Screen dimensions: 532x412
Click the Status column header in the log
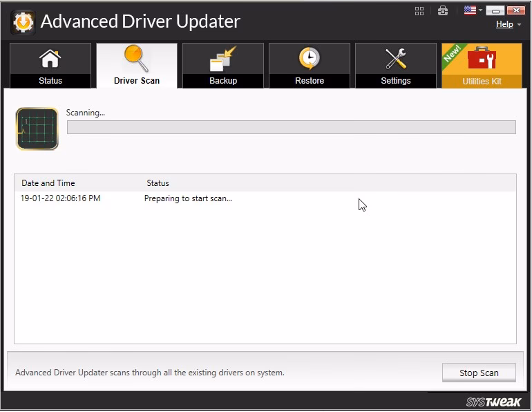click(x=158, y=183)
